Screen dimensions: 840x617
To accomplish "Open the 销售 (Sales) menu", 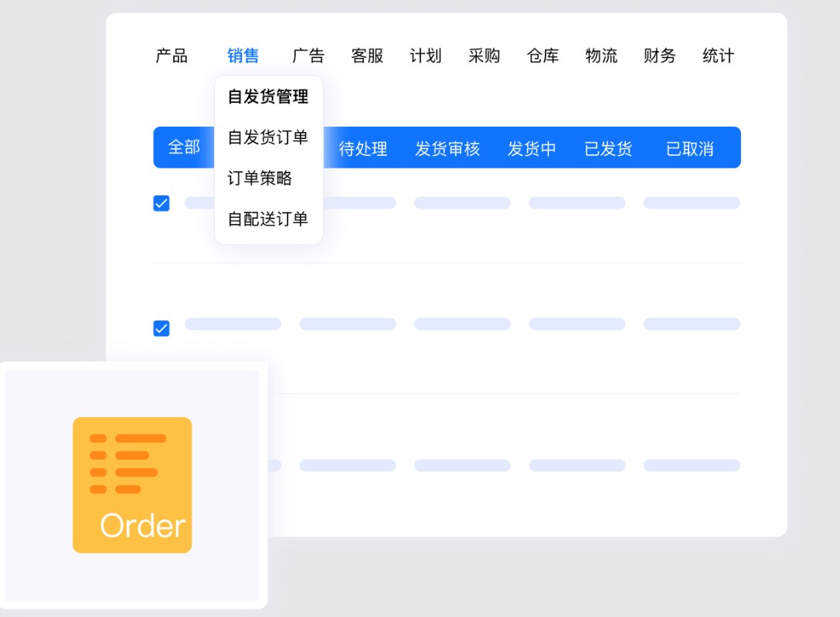I will (243, 55).
